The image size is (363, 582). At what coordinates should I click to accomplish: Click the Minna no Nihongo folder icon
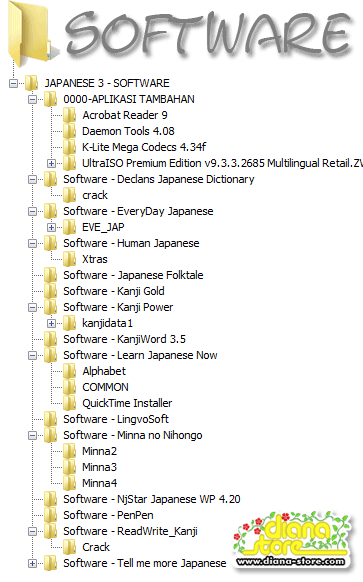(x=50, y=435)
